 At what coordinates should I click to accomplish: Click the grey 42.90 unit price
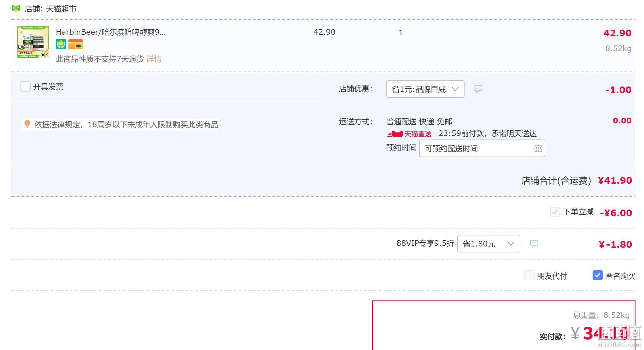(324, 32)
